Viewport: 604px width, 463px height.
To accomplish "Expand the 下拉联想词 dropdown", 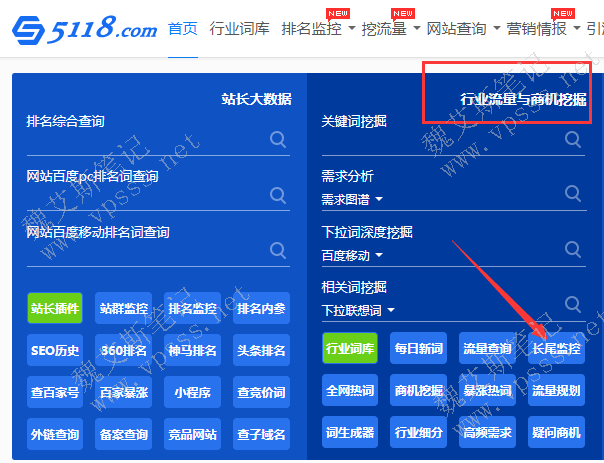I will 358,311.
